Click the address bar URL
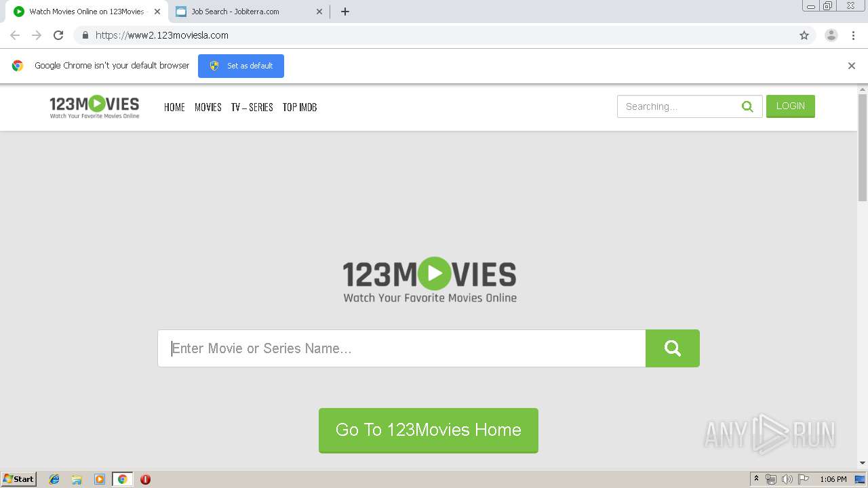Image resolution: width=868 pixels, height=488 pixels. point(162,35)
